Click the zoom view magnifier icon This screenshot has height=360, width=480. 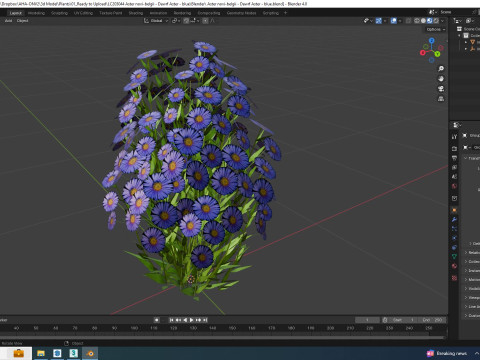tap(441, 69)
